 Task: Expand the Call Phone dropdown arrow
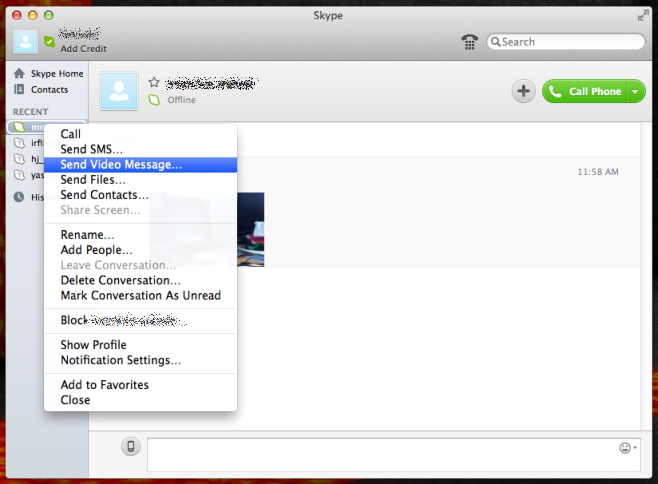click(636, 92)
